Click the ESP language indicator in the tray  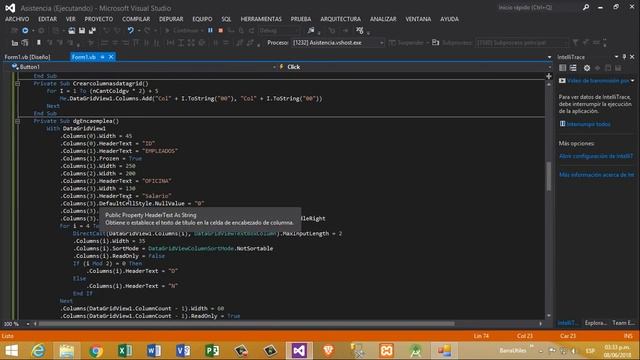[590, 351]
